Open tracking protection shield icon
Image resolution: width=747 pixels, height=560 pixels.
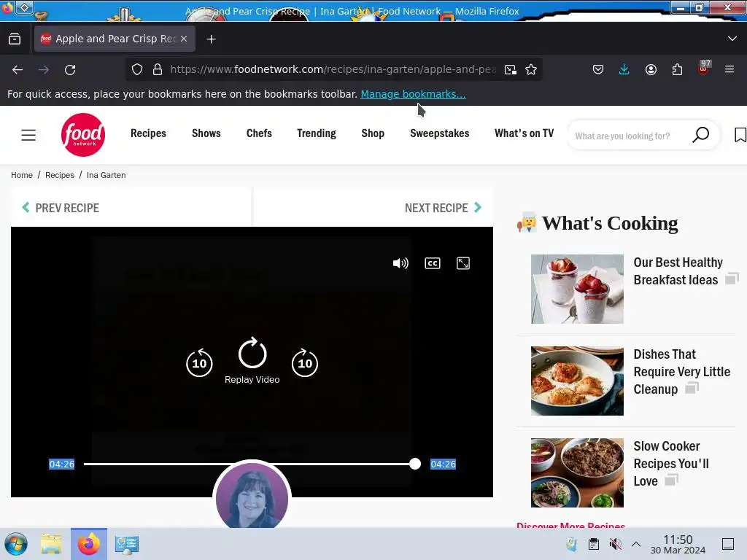137,69
